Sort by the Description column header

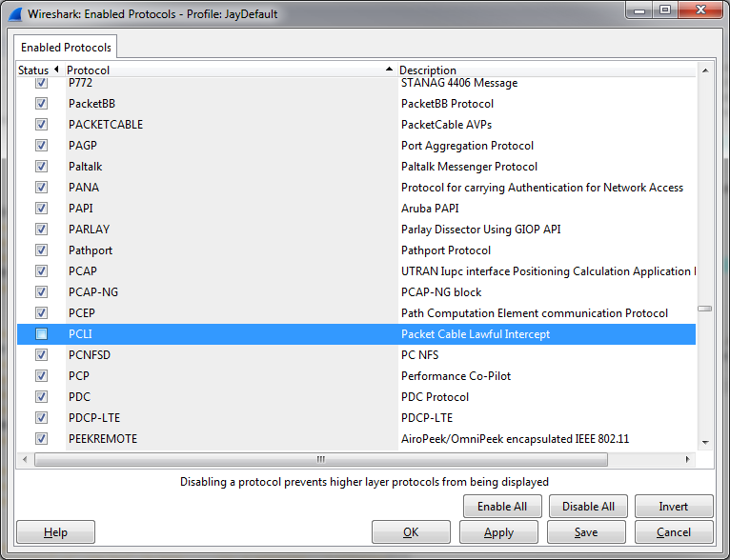[547, 70]
